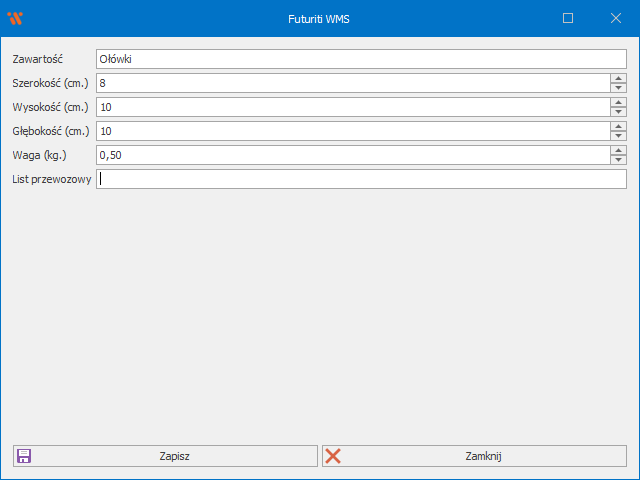
Task: Focus the Zawartość text field
Action: click(x=360, y=59)
